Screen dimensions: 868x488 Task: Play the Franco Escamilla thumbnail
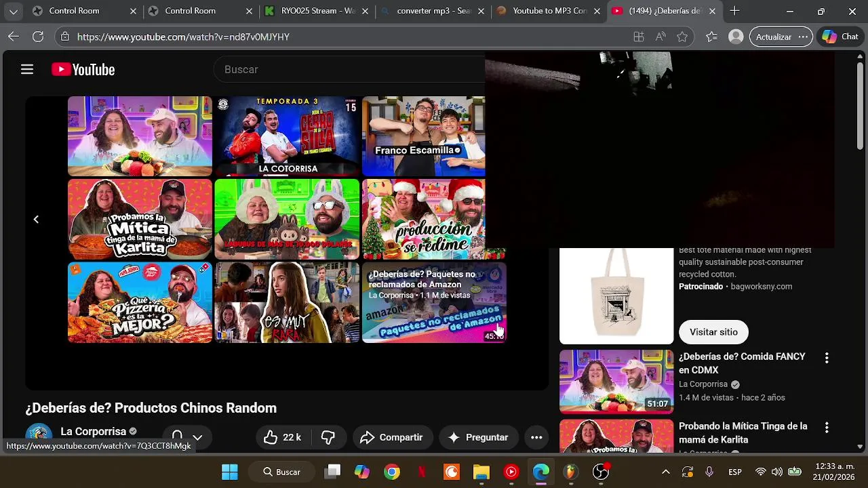click(424, 136)
